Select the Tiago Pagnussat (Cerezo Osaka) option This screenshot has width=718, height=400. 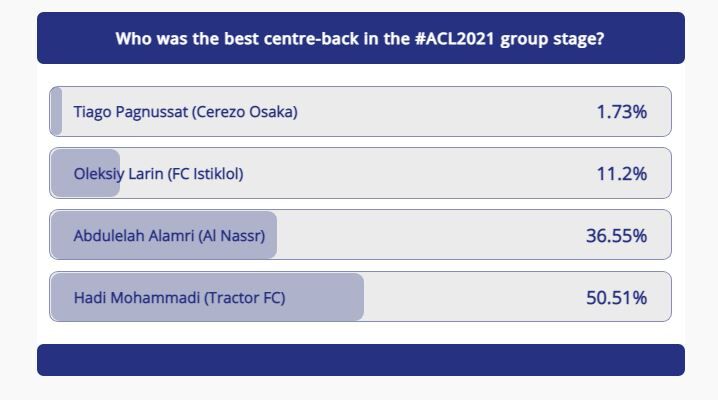pos(185,112)
